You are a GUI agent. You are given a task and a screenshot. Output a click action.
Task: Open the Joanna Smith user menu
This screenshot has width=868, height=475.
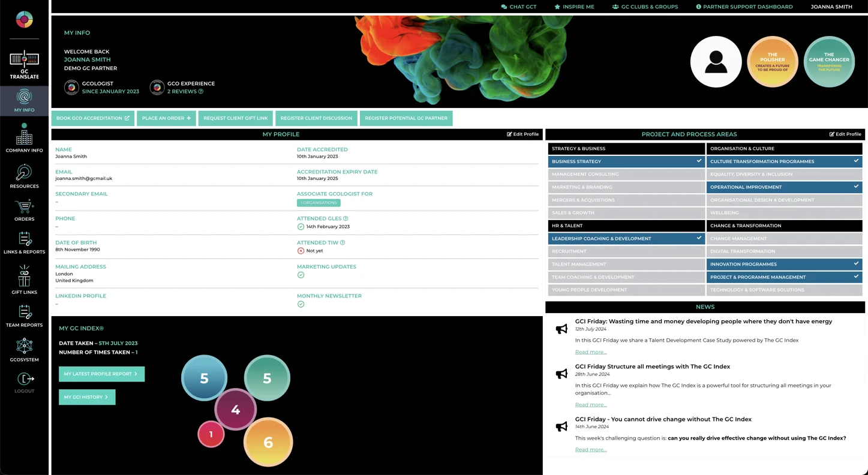pos(831,7)
